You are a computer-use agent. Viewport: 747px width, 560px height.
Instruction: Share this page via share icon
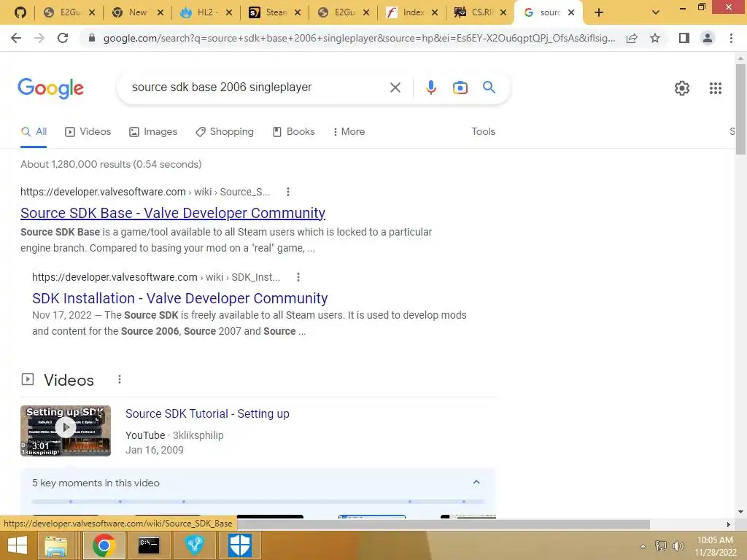632,38
